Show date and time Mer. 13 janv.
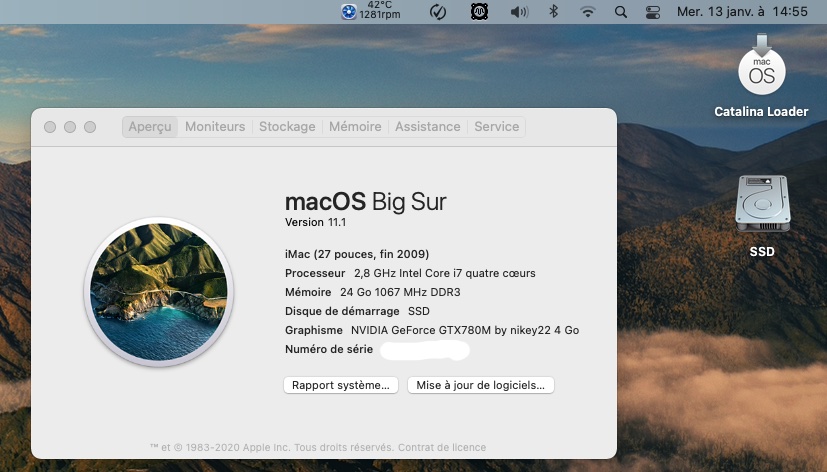Screen dimensions: 827x472 [x=742, y=12]
